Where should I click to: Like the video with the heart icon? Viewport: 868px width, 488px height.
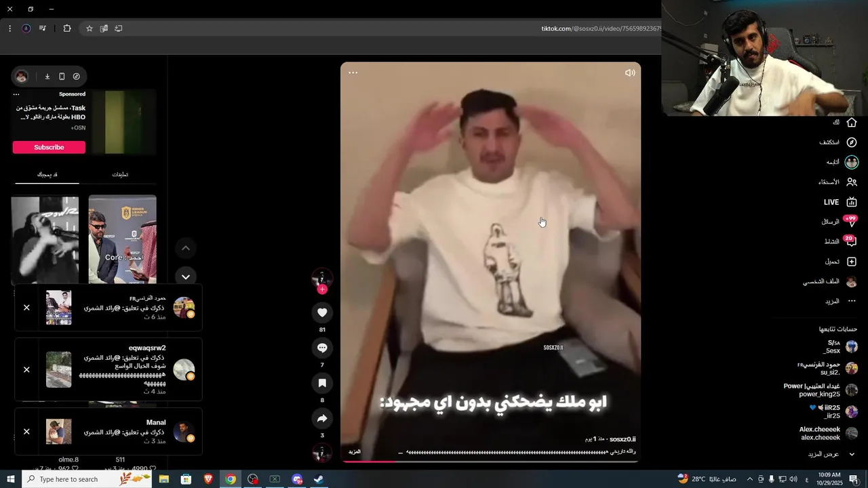click(322, 312)
